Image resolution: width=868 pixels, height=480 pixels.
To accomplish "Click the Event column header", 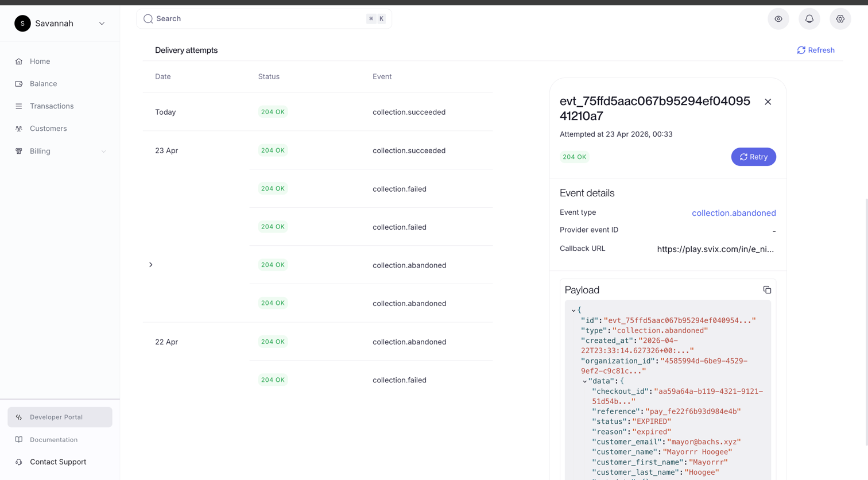I will click(x=382, y=76).
